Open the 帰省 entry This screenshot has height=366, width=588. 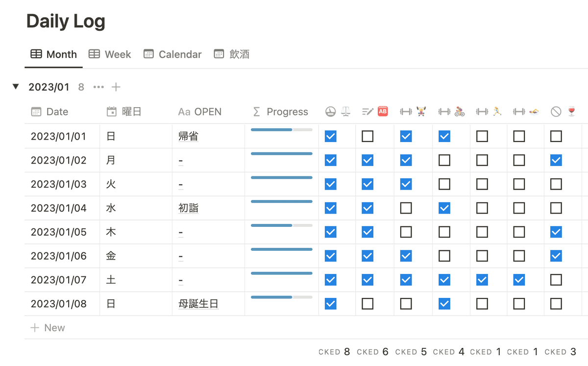coord(188,136)
